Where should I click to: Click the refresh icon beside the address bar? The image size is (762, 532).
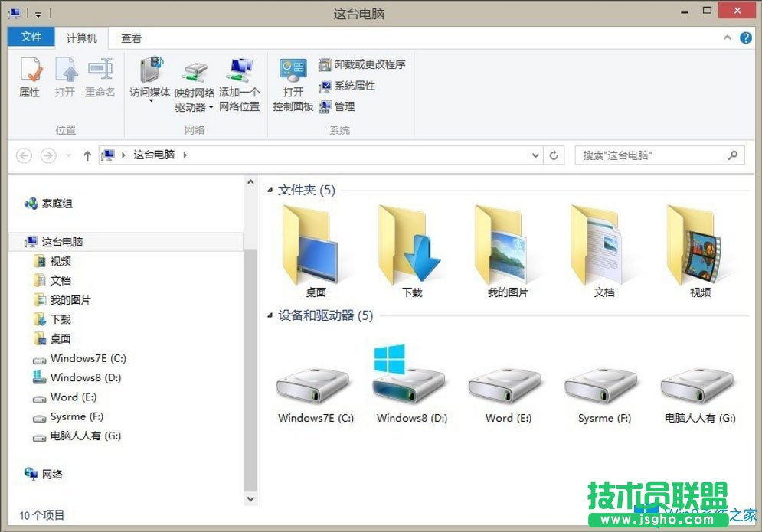coord(554,155)
